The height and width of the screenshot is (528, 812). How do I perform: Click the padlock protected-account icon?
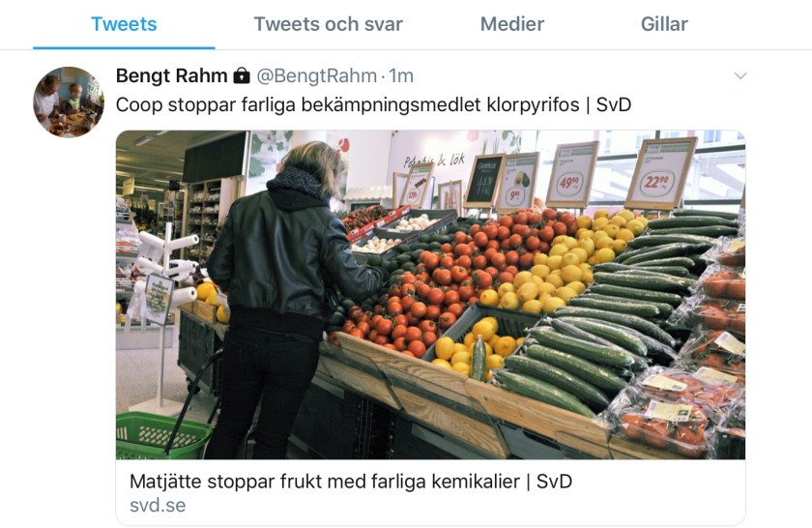pyautogui.click(x=242, y=75)
